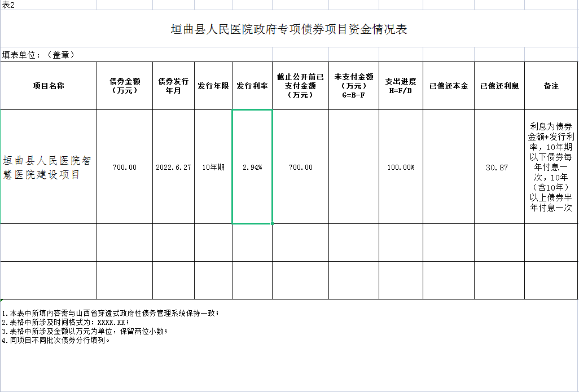Click the title 垣曲县人民医院政府专项债券项目资金情况表
Viewport: 579px width, 392px height.
click(289, 29)
